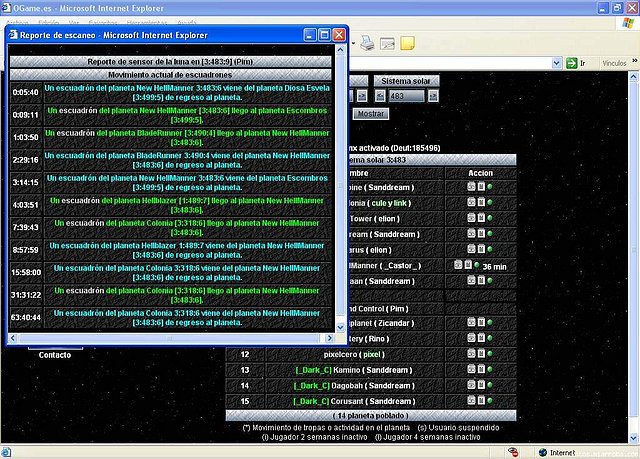Espionage icon in the _Castor_ row
This screenshot has height=459, width=640.
tap(458, 265)
